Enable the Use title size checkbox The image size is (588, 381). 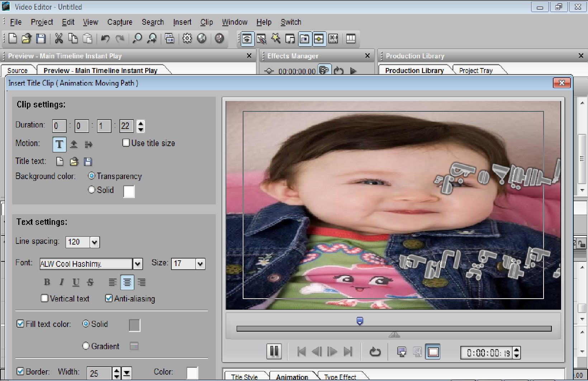126,143
